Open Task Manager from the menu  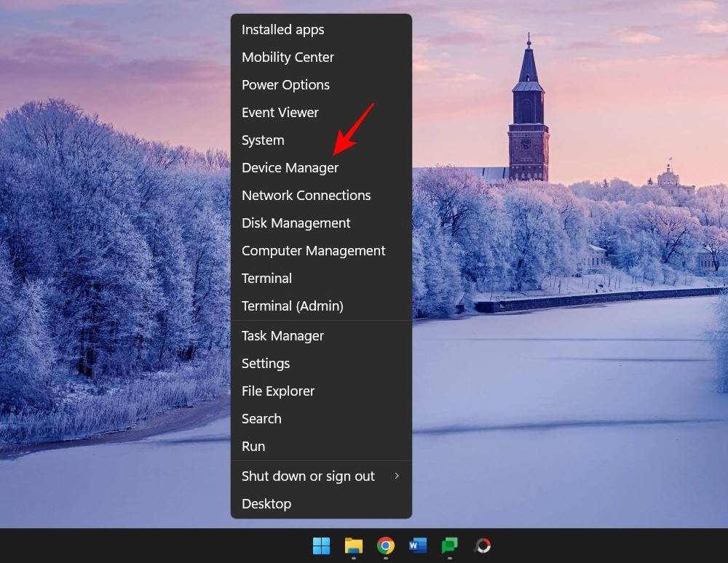282,336
